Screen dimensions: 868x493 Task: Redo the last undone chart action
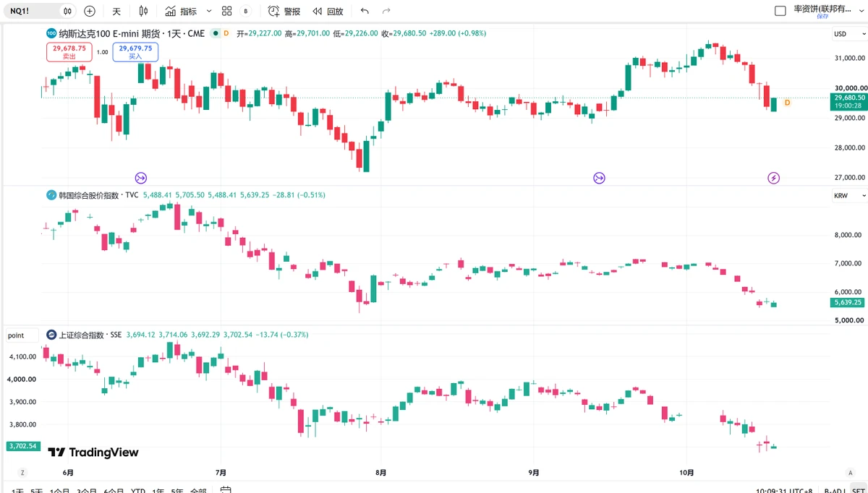(x=386, y=11)
